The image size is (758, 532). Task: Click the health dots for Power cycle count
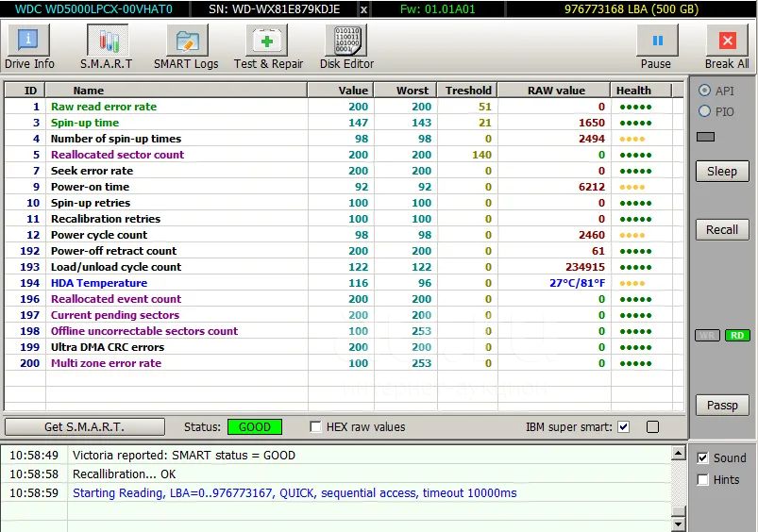(632, 235)
